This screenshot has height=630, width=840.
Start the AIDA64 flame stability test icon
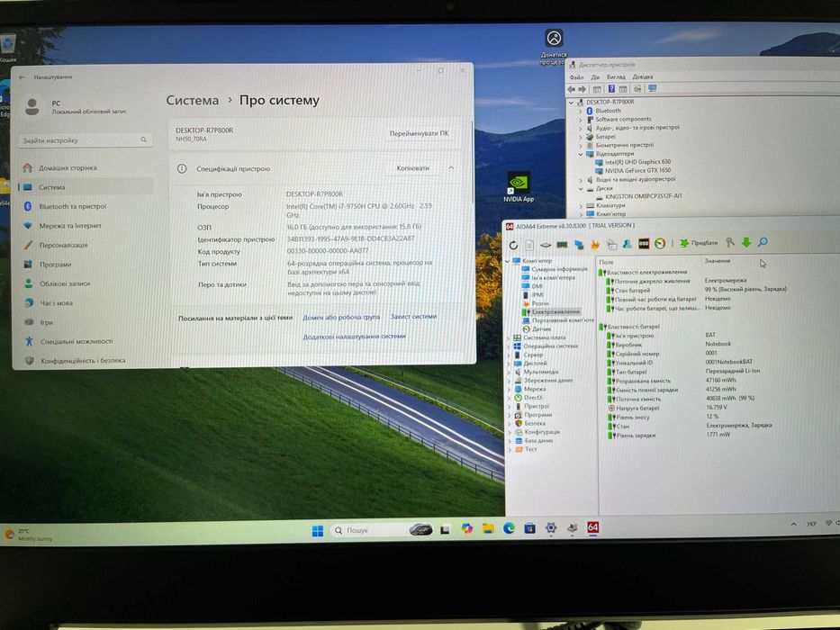[594, 244]
